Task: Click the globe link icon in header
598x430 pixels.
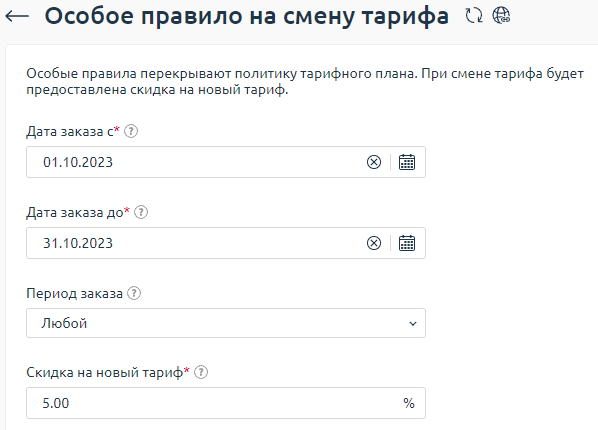Action: click(x=501, y=16)
